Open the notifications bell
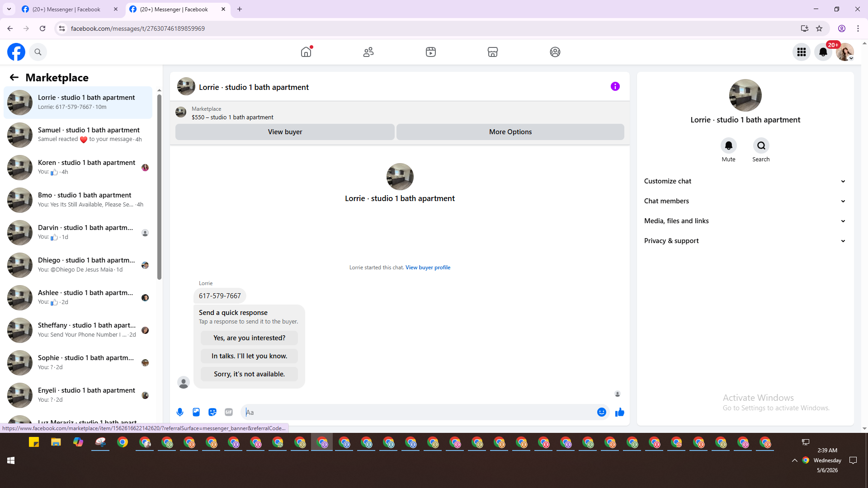Image resolution: width=868 pixels, height=488 pixels. pos(823,52)
